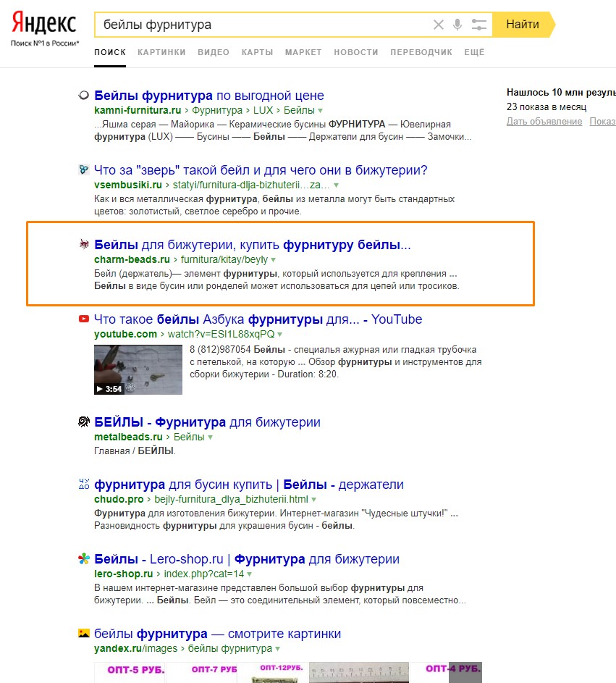Expand arrow after youtube.com watch URL

(280, 335)
